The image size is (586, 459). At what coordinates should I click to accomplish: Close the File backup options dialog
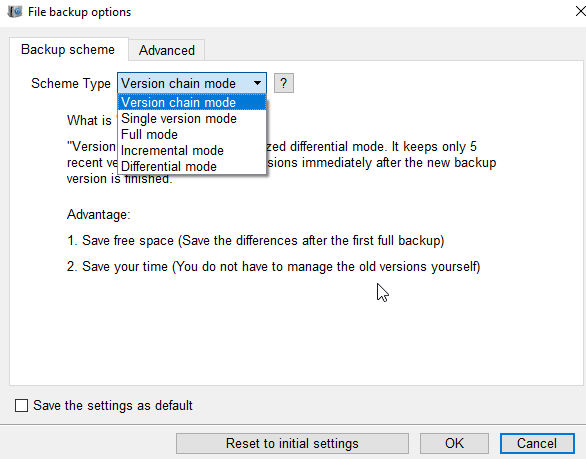[580, 12]
